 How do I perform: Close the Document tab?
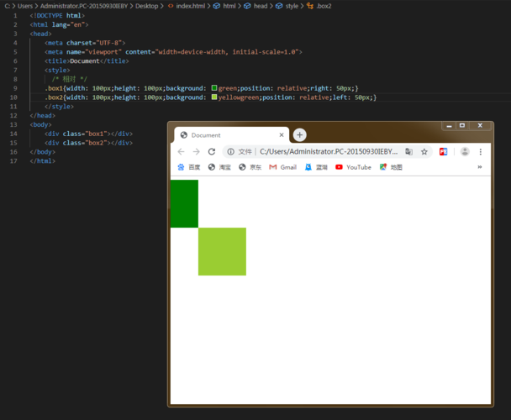(282, 135)
